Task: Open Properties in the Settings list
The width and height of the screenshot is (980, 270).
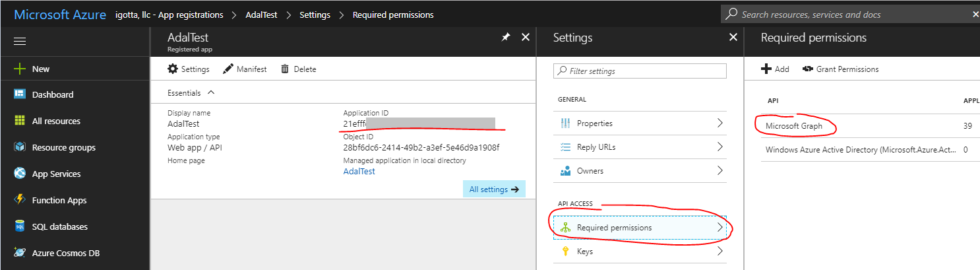Action: point(640,123)
